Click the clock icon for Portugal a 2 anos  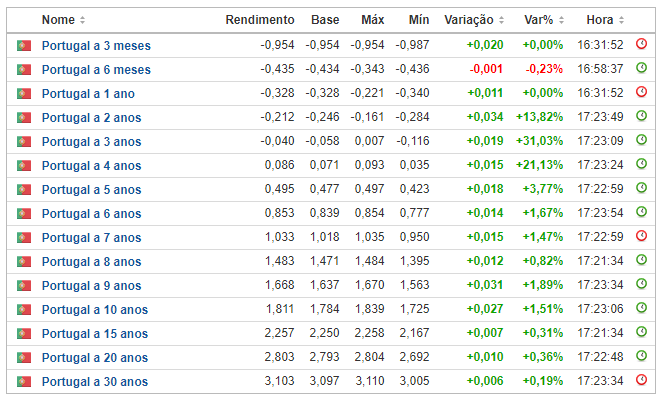click(x=641, y=116)
